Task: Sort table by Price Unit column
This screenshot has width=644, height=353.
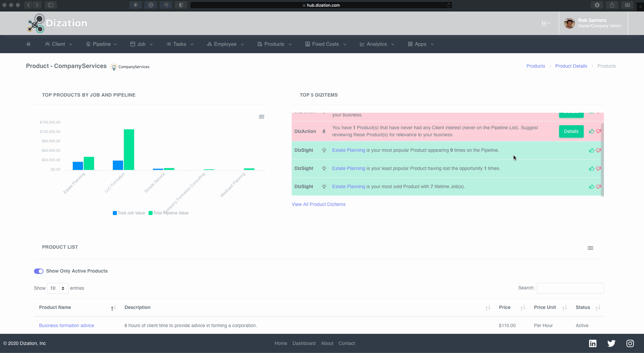Action: 550,308
